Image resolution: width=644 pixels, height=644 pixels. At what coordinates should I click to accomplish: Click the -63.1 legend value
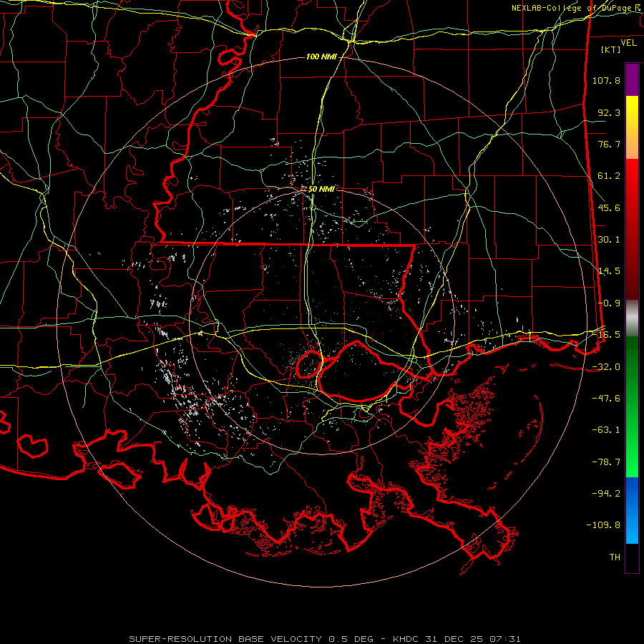point(606,430)
